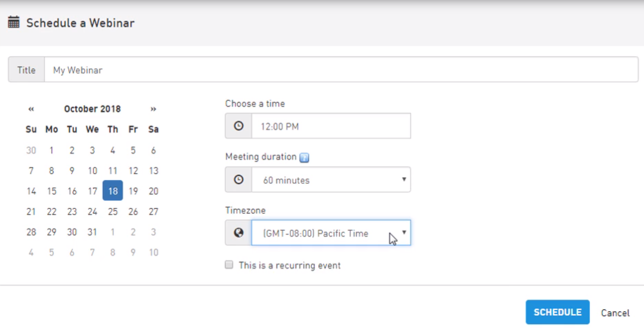The height and width of the screenshot is (336, 644).
Task: Click the globe icon beside Timezone
Action: tap(238, 233)
